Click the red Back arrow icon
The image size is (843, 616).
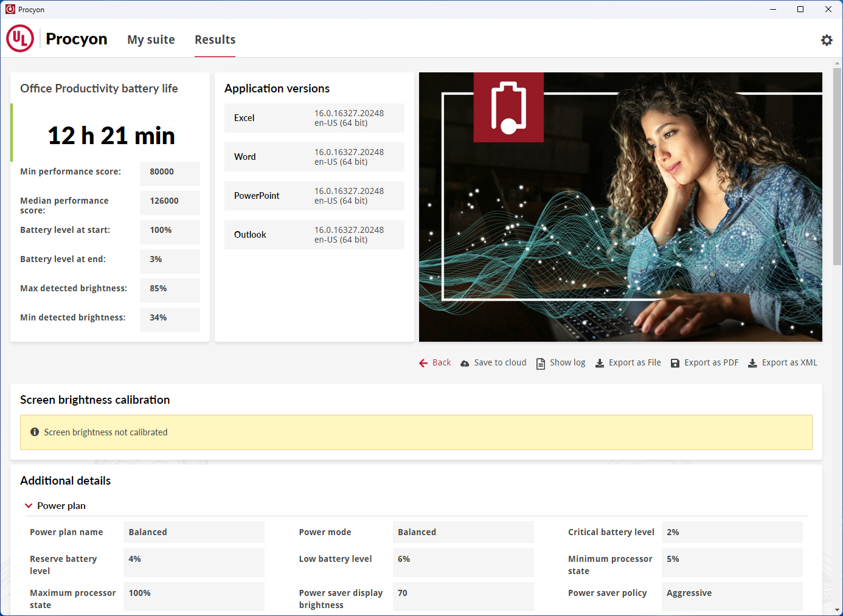[423, 363]
